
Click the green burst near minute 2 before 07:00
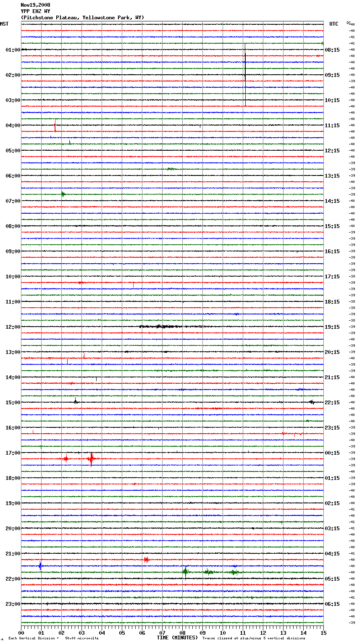[63, 194]
